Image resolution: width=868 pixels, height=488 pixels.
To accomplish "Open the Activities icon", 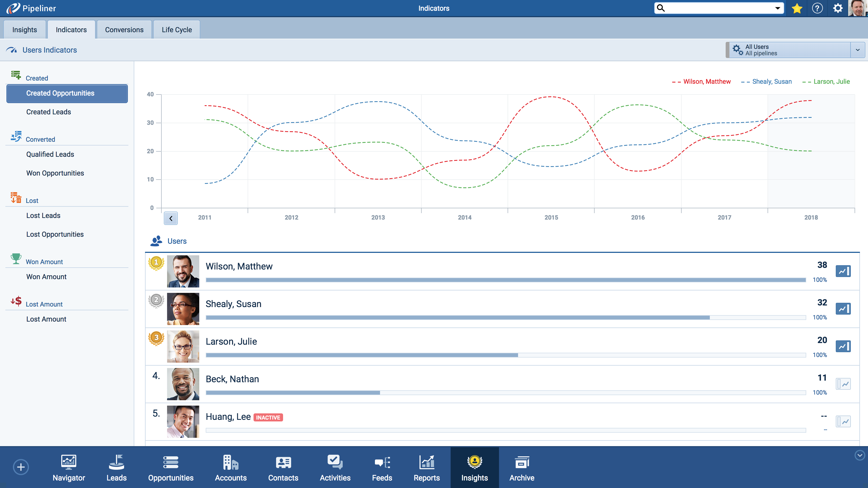I will coord(335,467).
